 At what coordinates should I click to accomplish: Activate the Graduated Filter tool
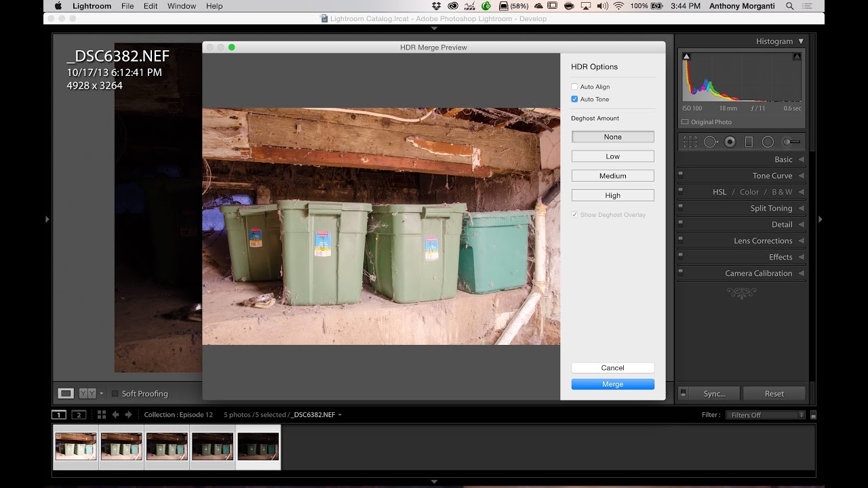[x=749, y=142]
